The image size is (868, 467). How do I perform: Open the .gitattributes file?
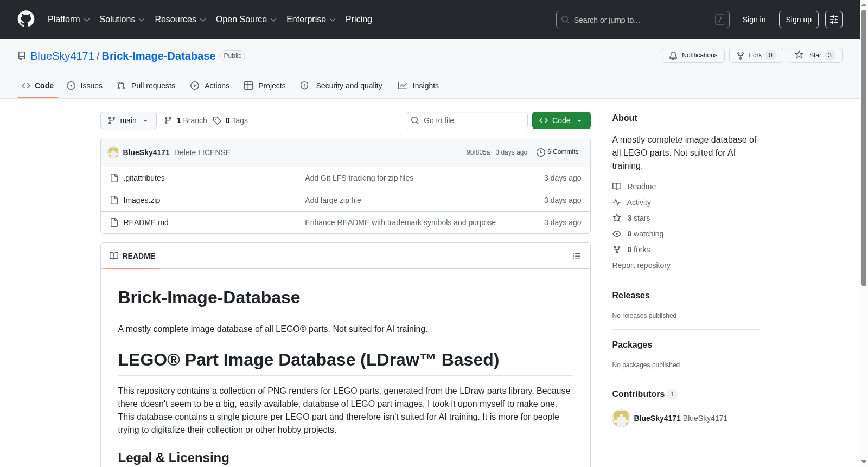pyautogui.click(x=144, y=178)
